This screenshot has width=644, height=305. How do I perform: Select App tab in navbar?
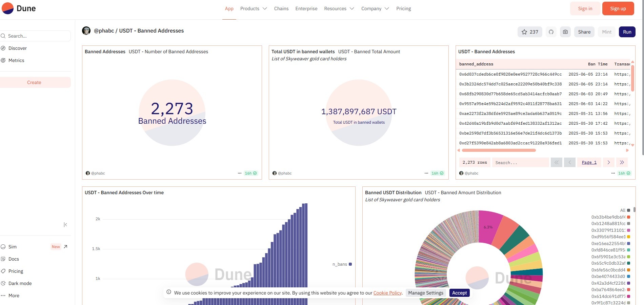coord(229,8)
